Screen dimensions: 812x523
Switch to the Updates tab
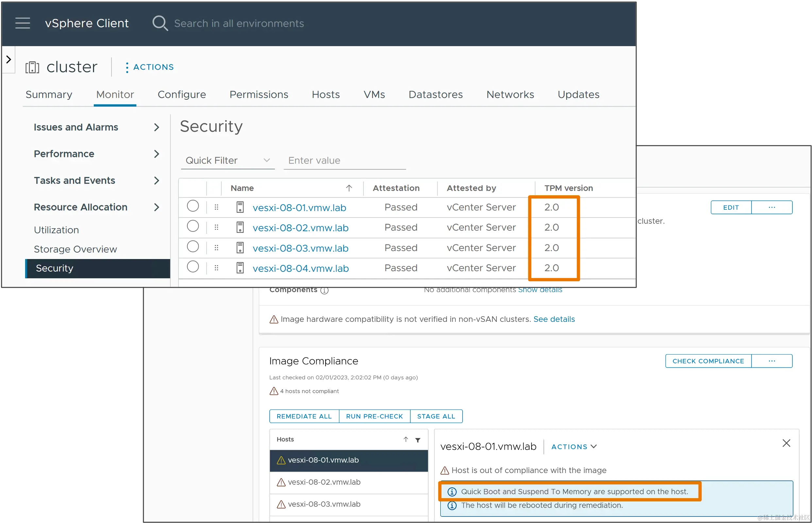(578, 95)
